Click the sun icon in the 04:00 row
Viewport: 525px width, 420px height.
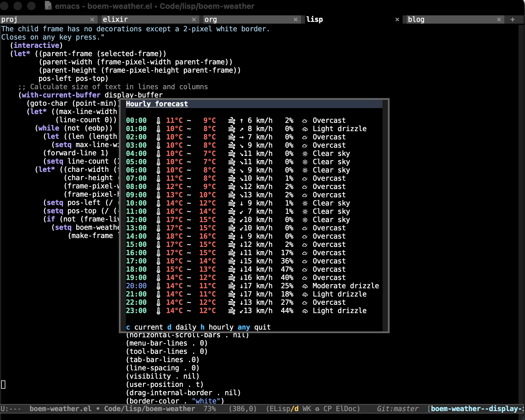(305, 154)
